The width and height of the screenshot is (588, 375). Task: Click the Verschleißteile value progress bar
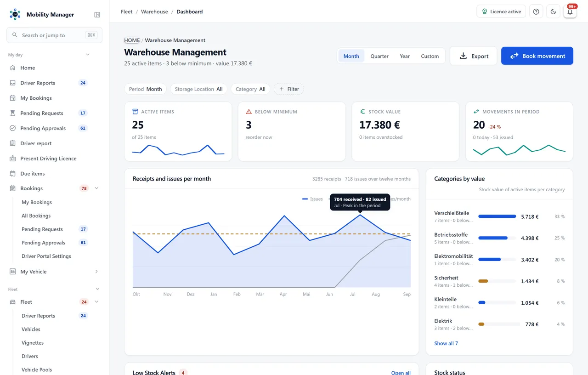click(497, 216)
